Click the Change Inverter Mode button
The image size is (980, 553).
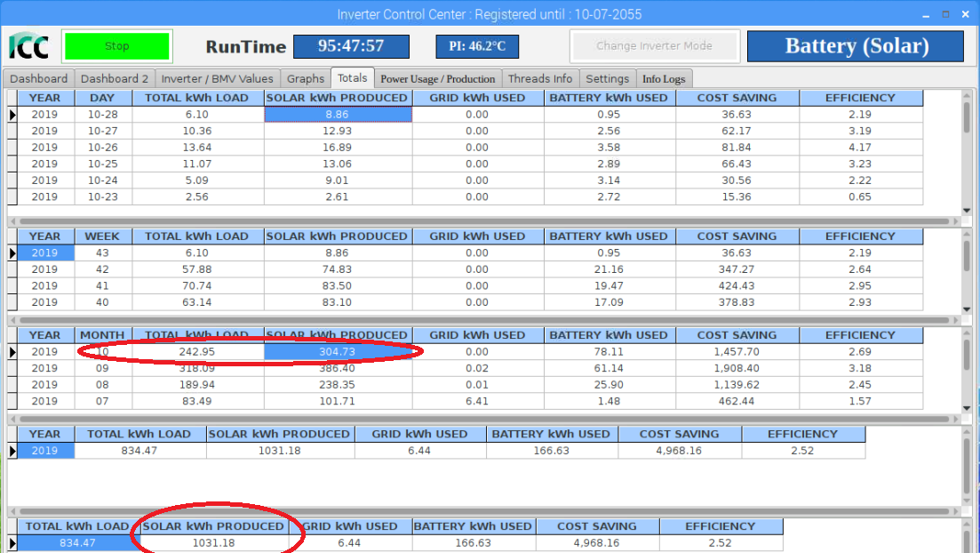pos(654,46)
